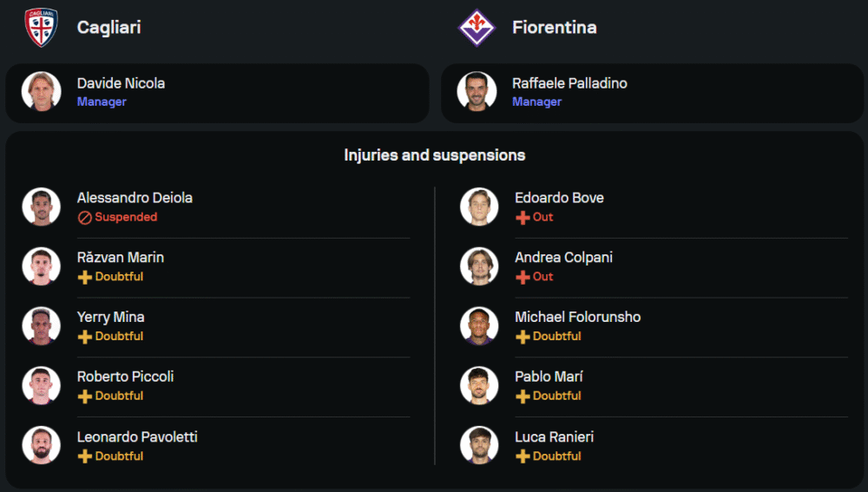View Raffaele Palladino manager profile
The image size is (868, 492).
(x=569, y=83)
